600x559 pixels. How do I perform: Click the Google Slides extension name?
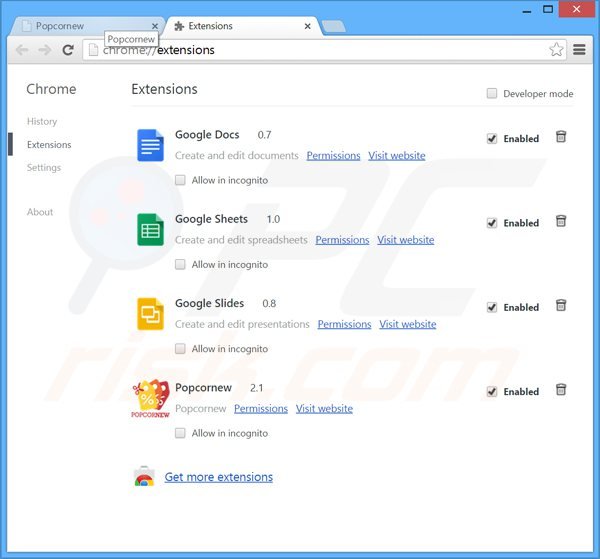pos(209,303)
